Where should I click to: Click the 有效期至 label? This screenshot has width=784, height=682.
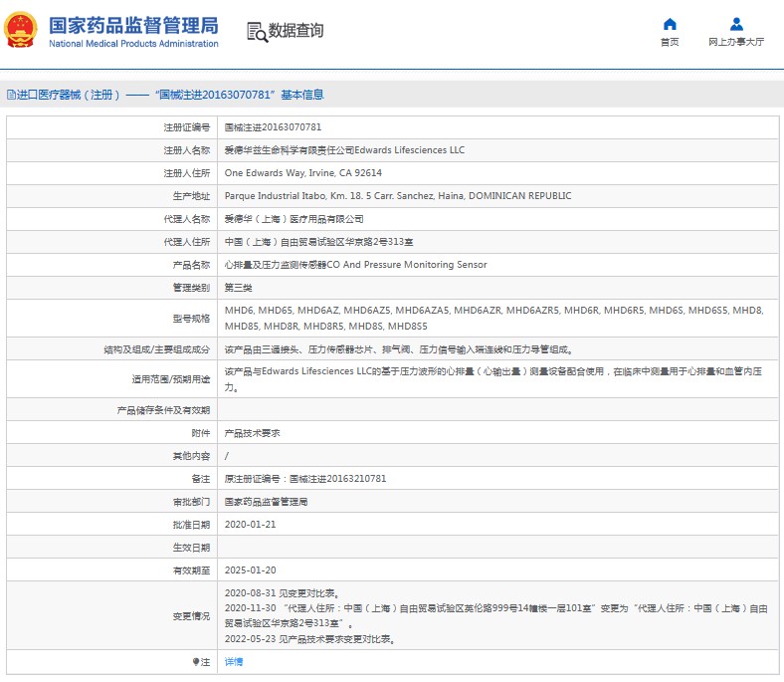tap(191, 570)
